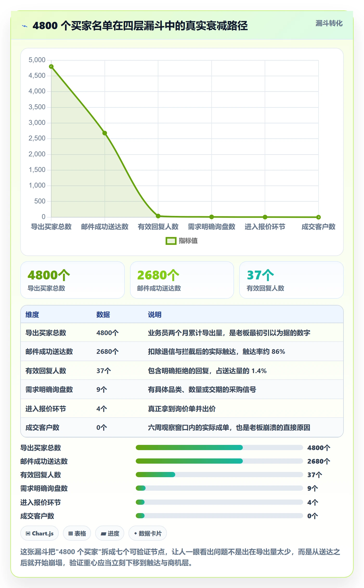Select the chart point above 需求明确询盘数

click(212, 217)
